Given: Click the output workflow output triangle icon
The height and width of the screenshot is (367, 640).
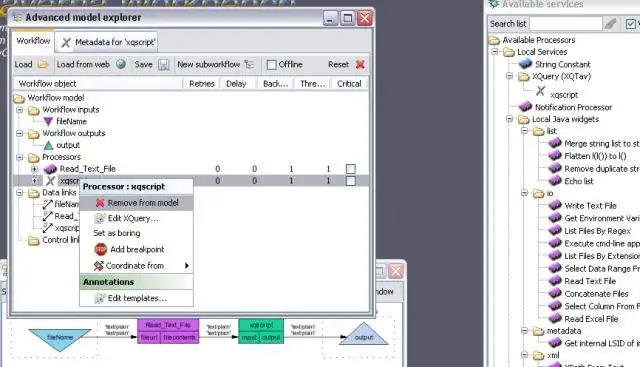Looking at the screenshot, I should [48, 145].
